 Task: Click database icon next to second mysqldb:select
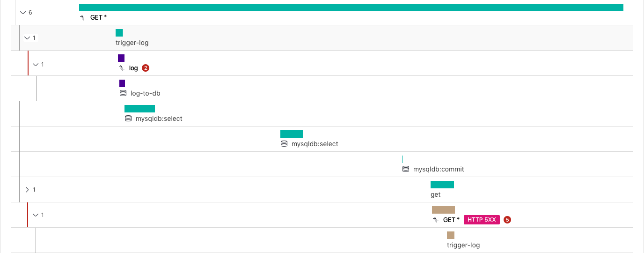click(x=284, y=144)
